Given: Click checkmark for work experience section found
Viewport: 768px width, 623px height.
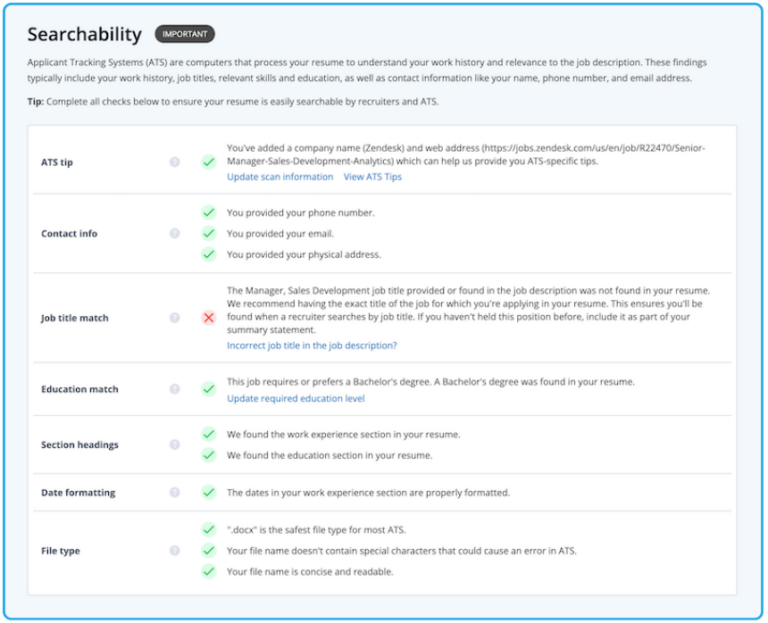Looking at the screenshot, I should tap(208, 434).
